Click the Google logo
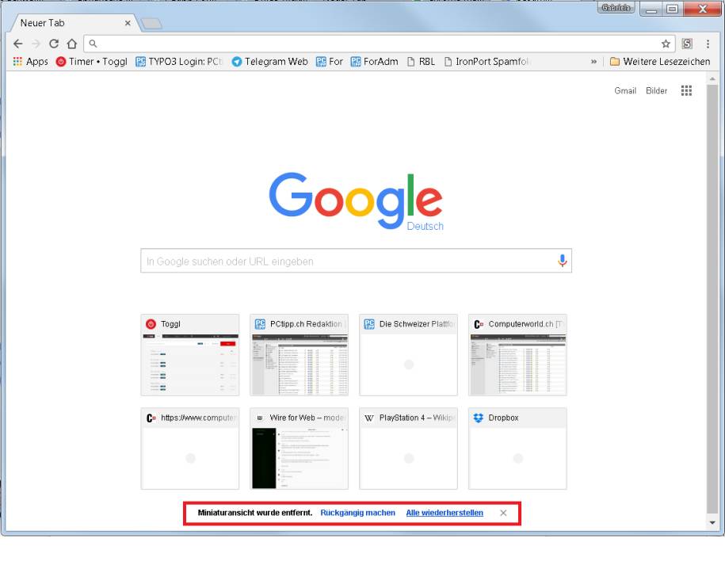Image resolution: width=725 pixels, height=588 pixels. (356, 200)
